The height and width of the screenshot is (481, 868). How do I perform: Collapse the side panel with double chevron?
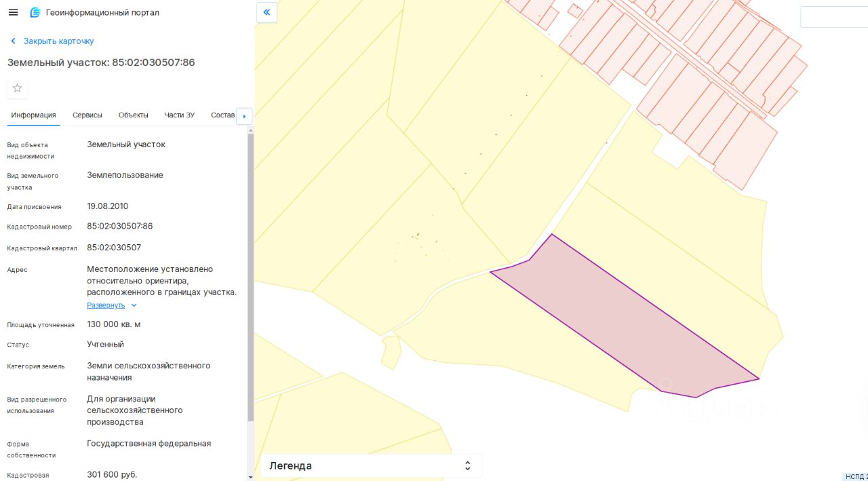pos(267,12)
